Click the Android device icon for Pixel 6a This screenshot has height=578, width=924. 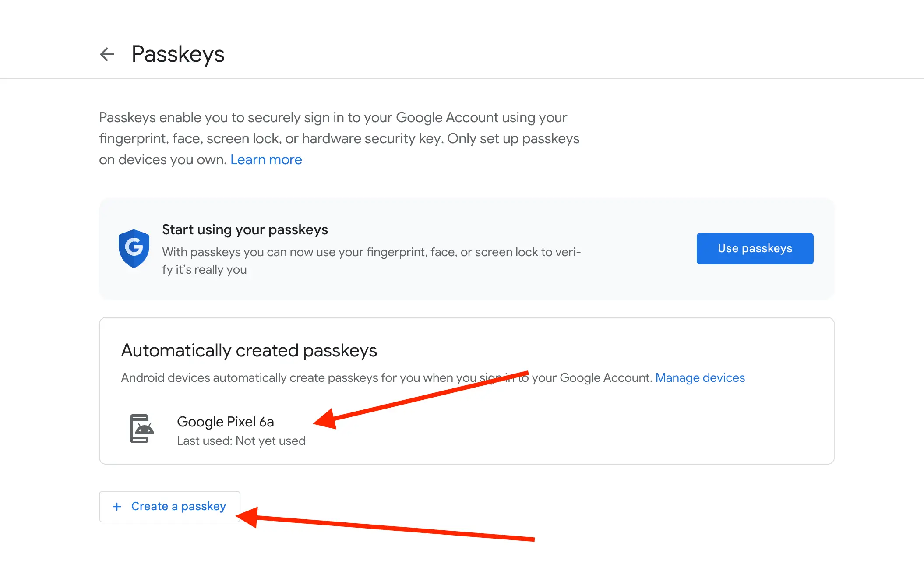(142, 429)
